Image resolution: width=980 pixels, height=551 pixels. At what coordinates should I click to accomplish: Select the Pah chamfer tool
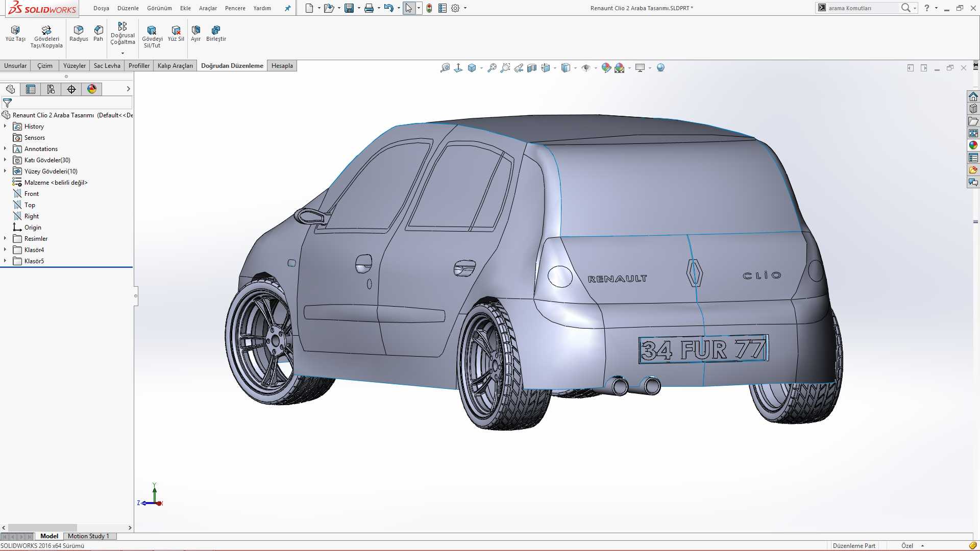(99, 34)
